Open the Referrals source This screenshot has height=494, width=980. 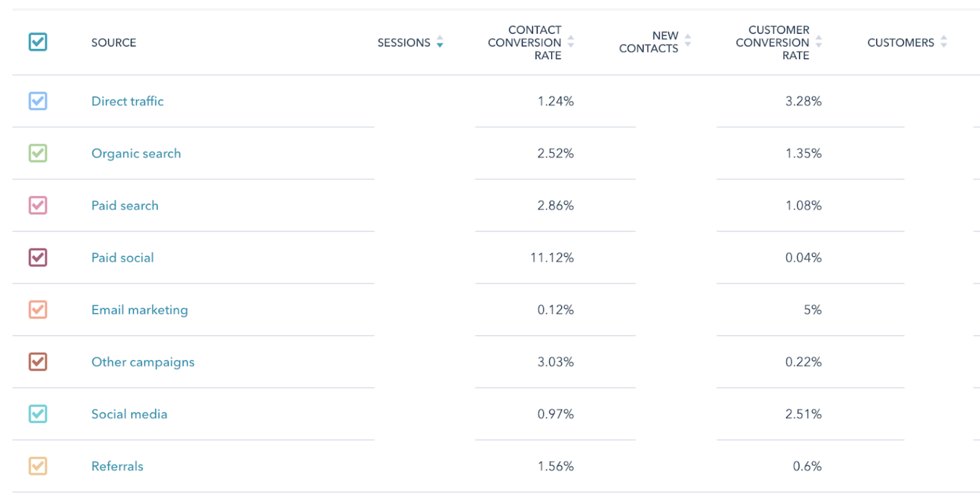click(117, 466)
